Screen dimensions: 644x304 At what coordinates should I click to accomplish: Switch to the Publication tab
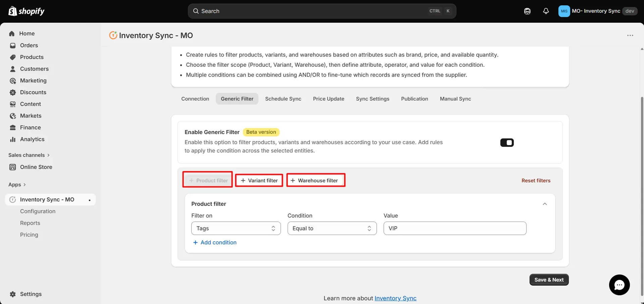(414, 99)
